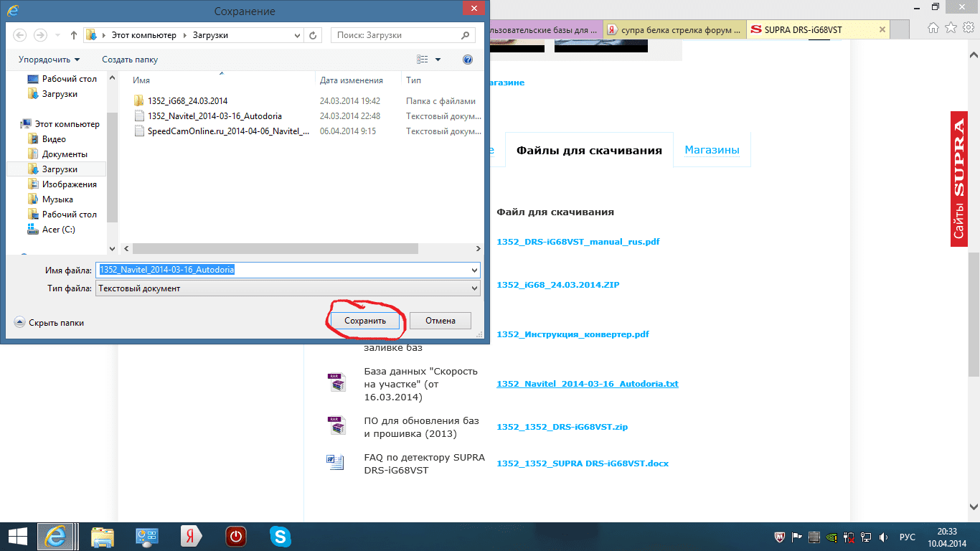The image size is (980, 551).
Task: Open the dialog help question mark icon
Action: tap(468, 60)
